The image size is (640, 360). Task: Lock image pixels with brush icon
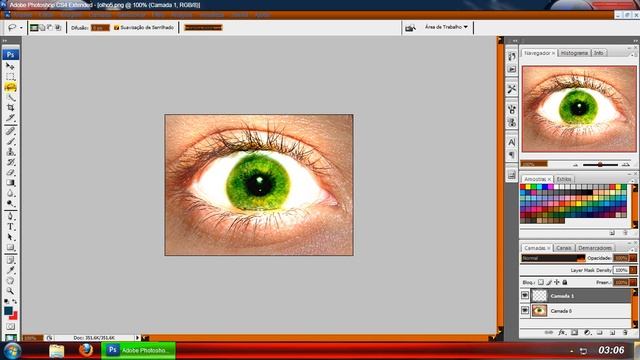549,282
